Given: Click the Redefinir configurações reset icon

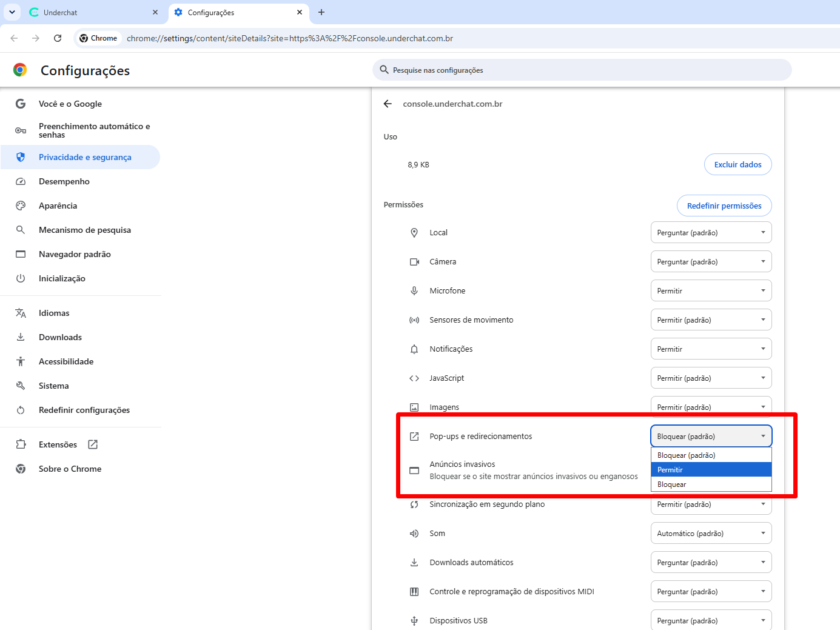Looking at the screenshot, I should 21,410.
